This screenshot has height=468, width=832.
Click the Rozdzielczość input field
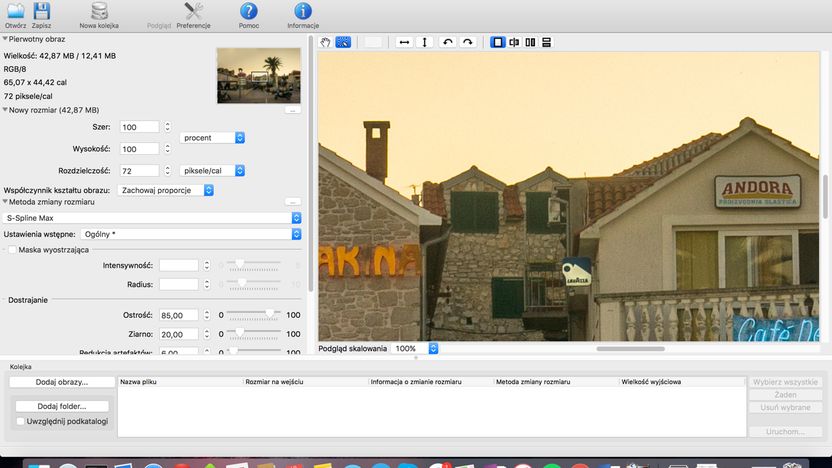tap(139, 171)
